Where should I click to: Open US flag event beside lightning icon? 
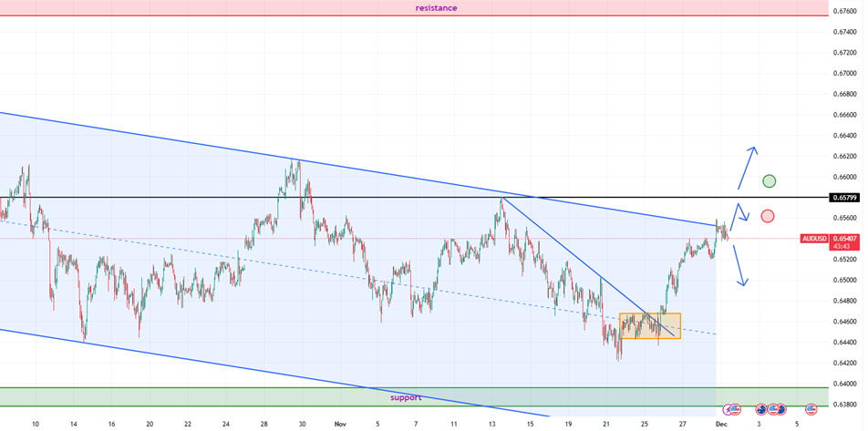(x=736, y=410)
